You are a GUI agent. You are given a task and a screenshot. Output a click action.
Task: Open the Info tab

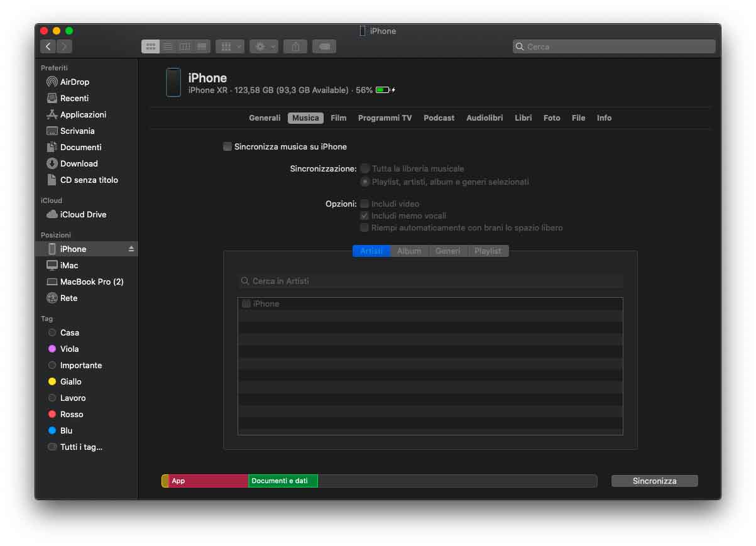tap(605, 118)
